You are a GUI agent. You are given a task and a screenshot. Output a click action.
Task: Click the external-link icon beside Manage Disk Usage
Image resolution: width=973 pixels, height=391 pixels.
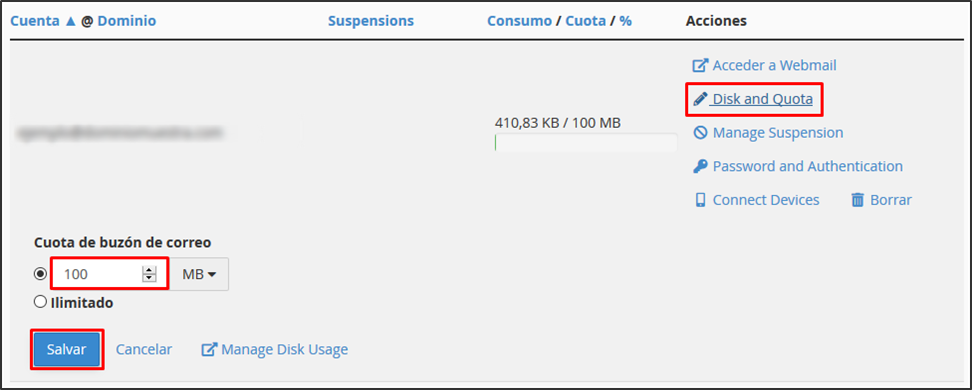coord(208,349)
